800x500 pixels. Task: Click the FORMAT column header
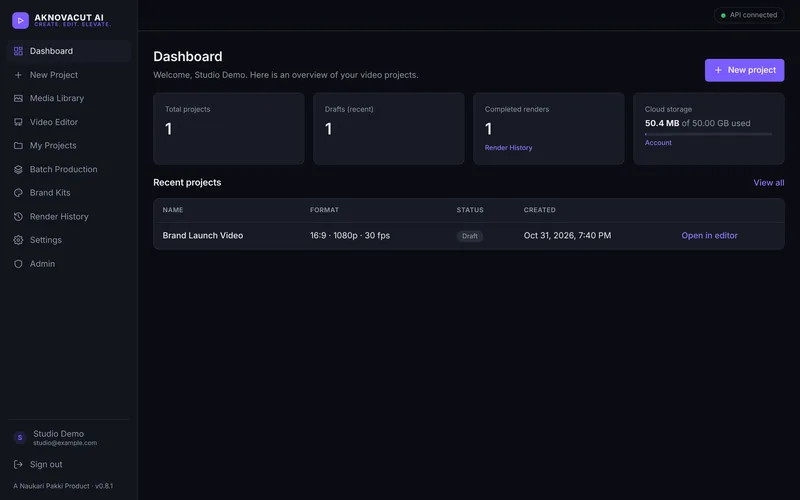tap(324, 210)
